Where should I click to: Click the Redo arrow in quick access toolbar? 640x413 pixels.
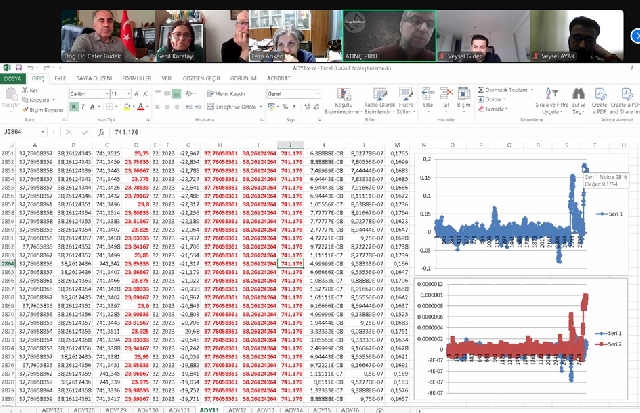pyautogui.click(x=47, y=67)
